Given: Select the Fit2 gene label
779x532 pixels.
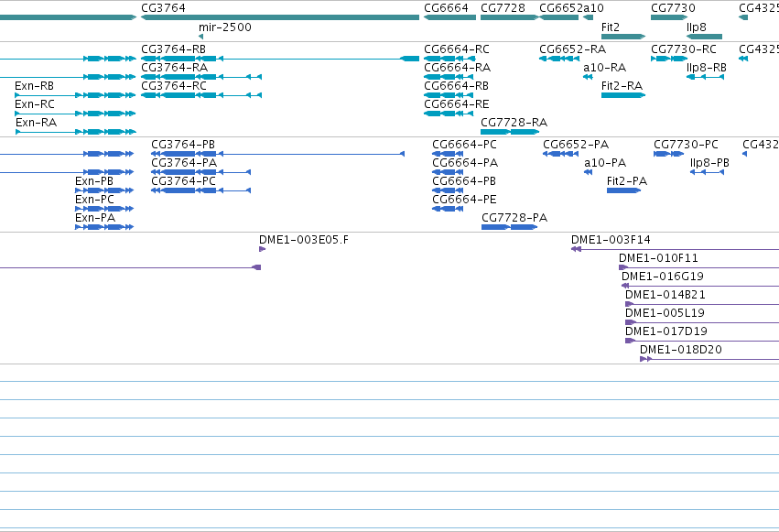Looking at the screenshot, I should (x=610, y=27).
